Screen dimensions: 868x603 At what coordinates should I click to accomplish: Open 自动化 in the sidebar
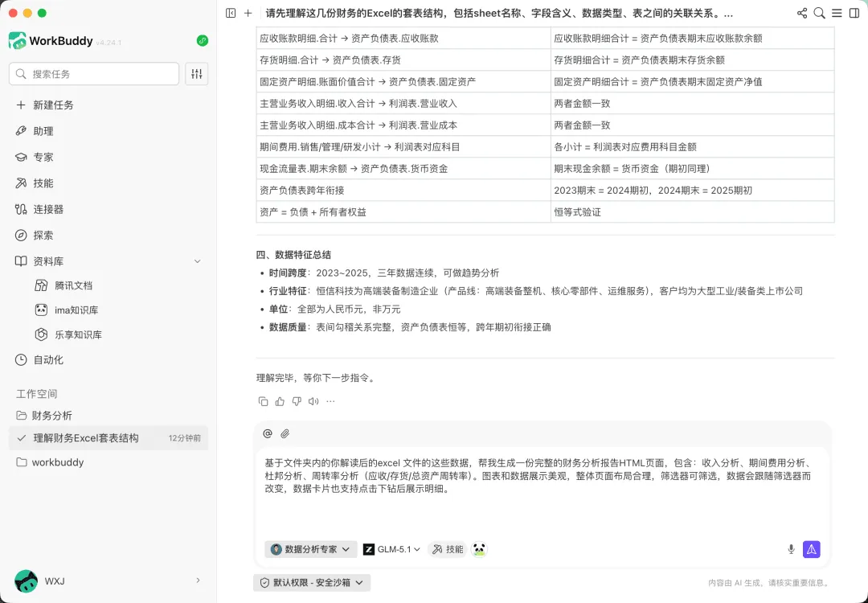108,360
